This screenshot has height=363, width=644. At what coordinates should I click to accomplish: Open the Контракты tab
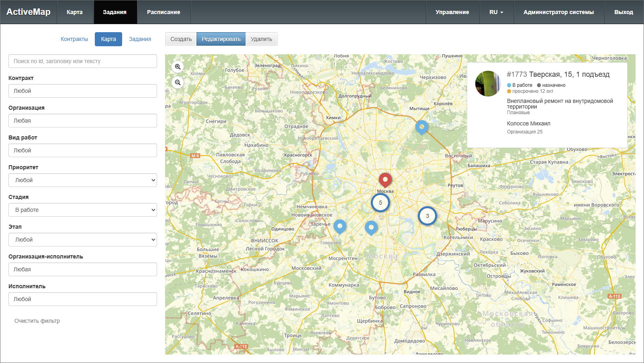74,39
